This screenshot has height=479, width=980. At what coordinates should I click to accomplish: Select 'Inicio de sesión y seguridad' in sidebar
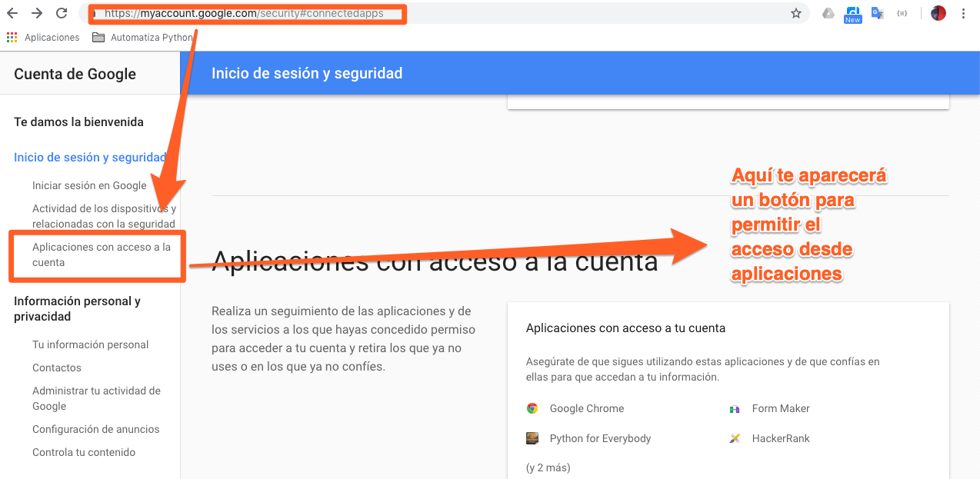[90, 158]
